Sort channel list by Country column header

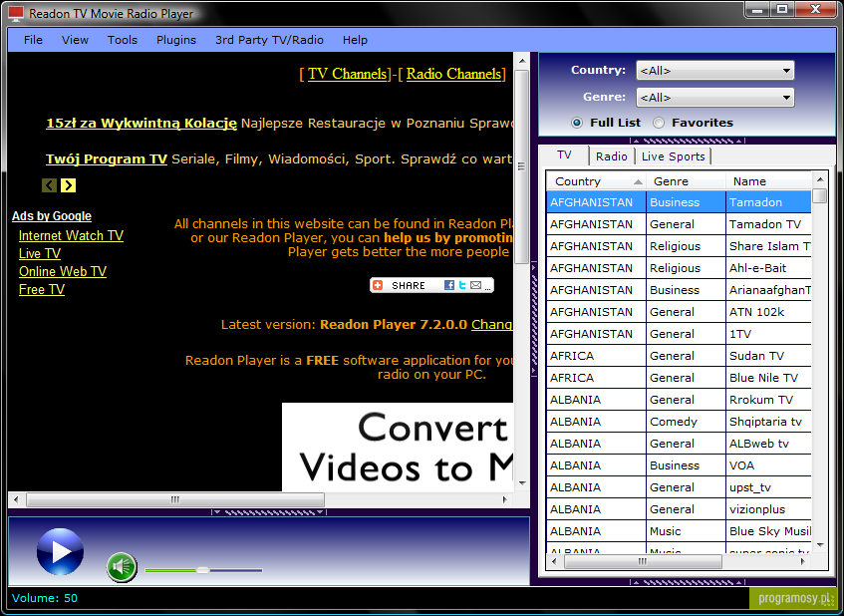[597, 181]
